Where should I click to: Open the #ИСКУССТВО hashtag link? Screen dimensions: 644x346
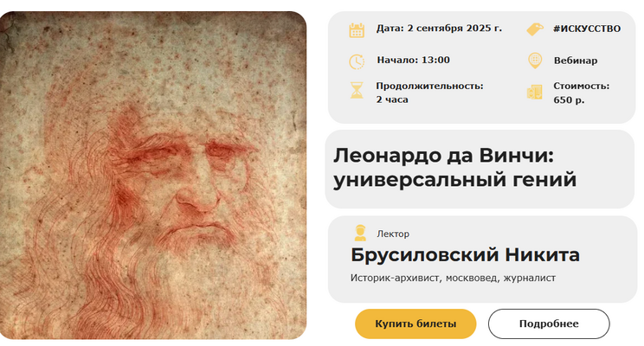point(587,29)
